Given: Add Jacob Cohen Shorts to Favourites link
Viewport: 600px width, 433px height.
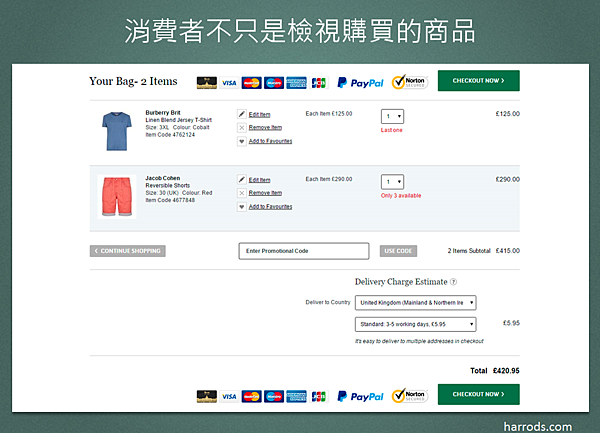Looking at the screenshot, I should click(271, 207).
